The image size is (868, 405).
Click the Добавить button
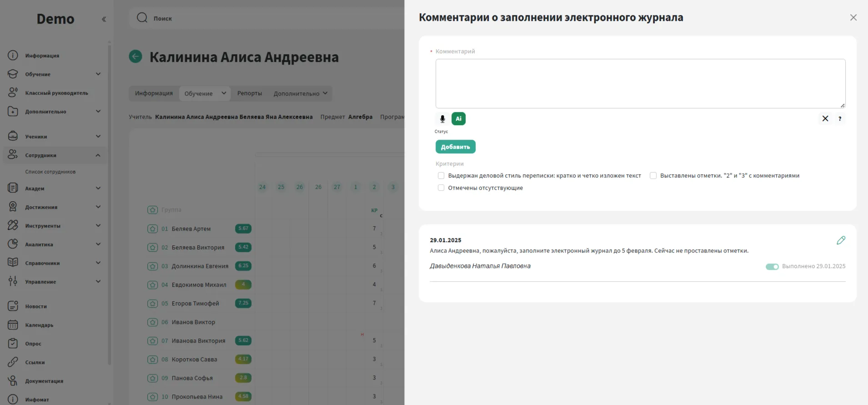tap(455, 147)
